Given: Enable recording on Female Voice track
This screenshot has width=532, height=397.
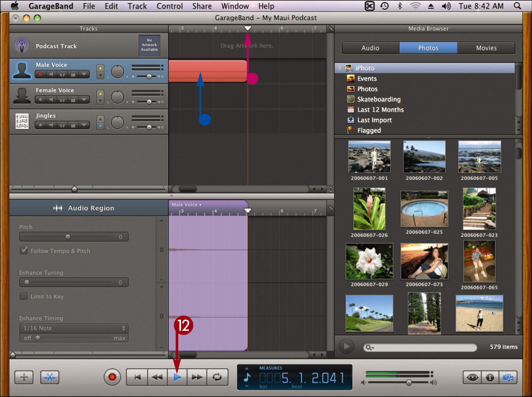Looking at the screenshot, I should click(40, 100).
